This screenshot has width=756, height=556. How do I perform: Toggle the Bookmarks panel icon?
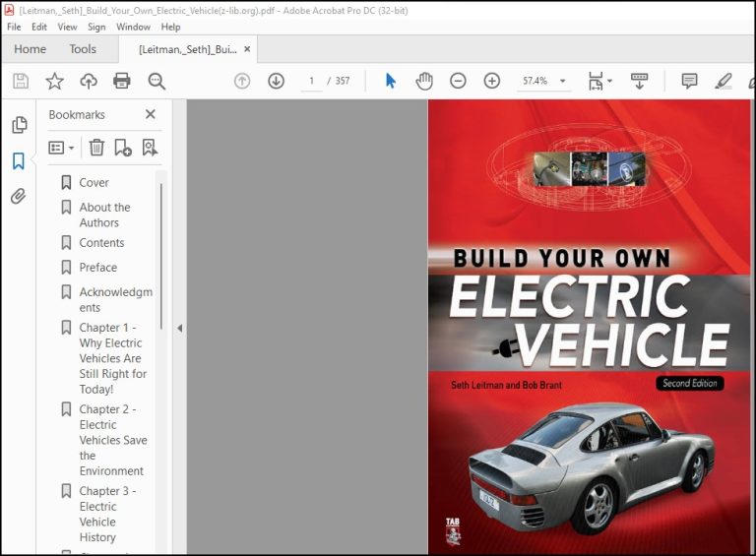[x=19, y=161]
